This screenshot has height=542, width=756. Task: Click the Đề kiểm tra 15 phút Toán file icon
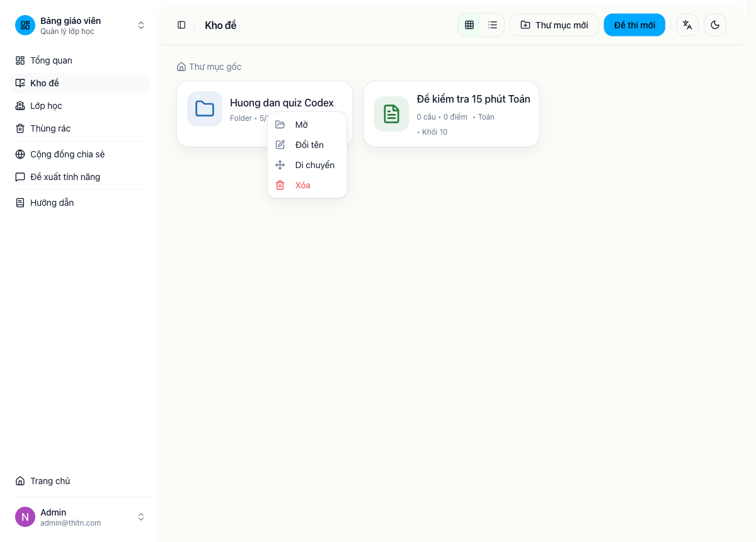392,114
